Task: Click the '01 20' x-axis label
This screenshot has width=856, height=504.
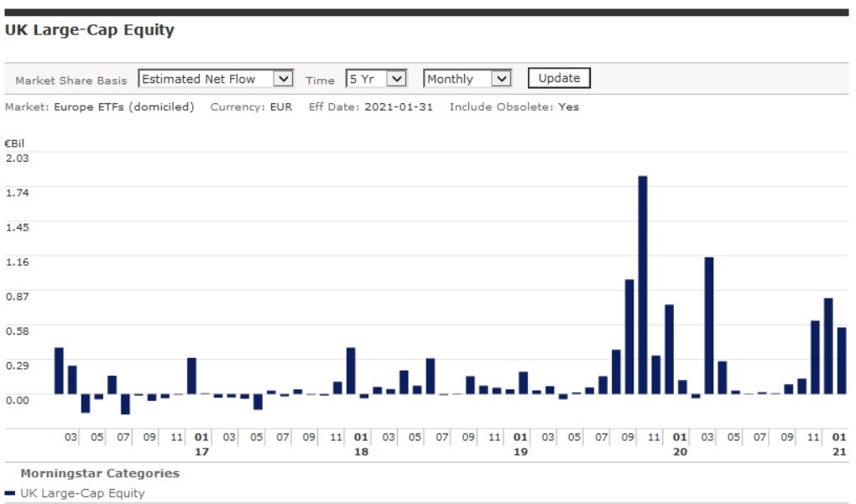Action: tap(680, 444)
